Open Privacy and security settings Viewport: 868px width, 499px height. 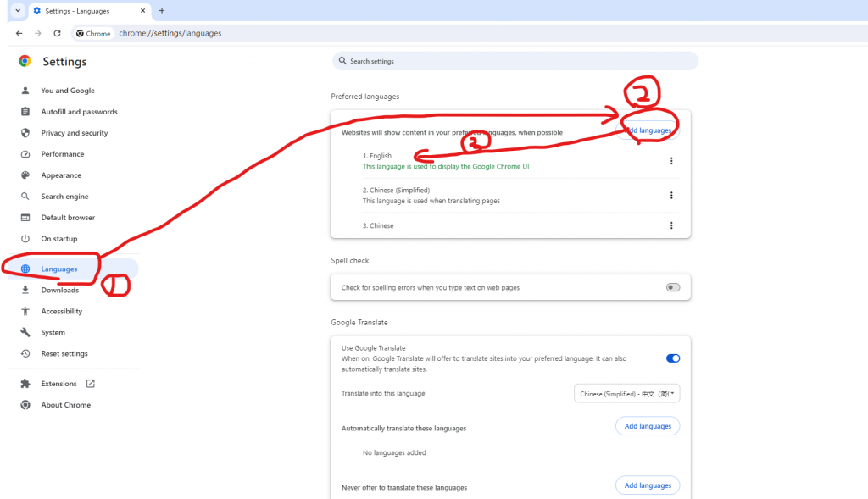tap(74, 133)
